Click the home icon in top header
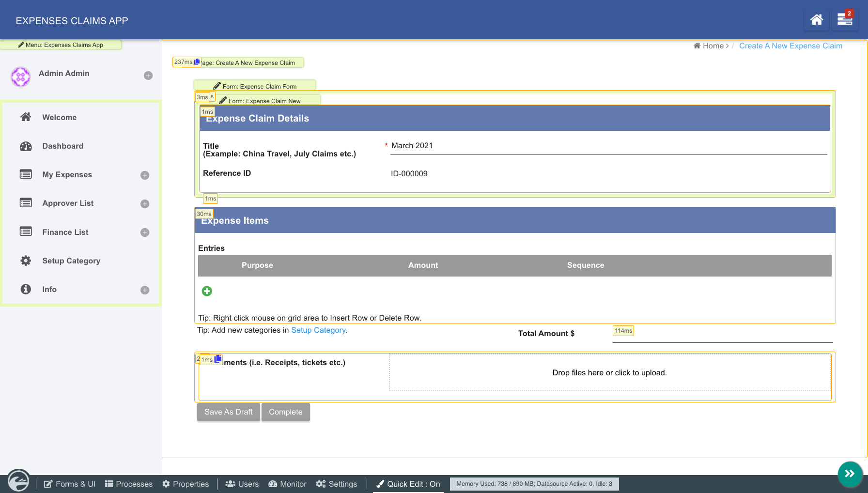868x493 pixels. click(816, 20)
